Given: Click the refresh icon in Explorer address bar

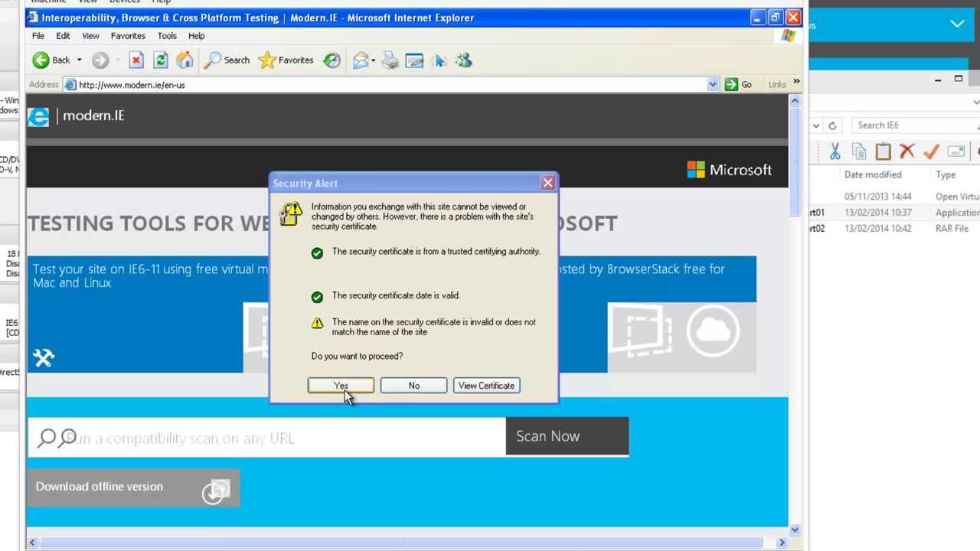Looking at the screenshot, I should point(832,126).
